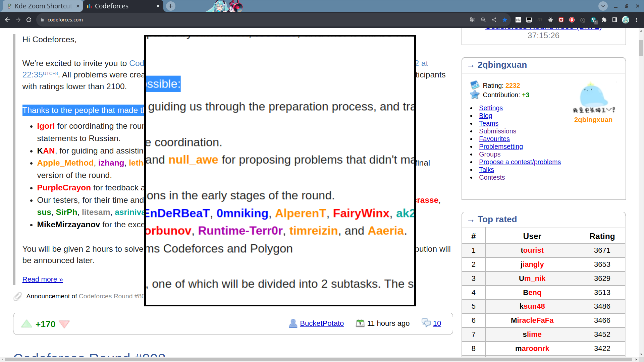Open tourist's profile in Top rated
The width and height of the screenshot is (644, 362).
tap(532, 250)
